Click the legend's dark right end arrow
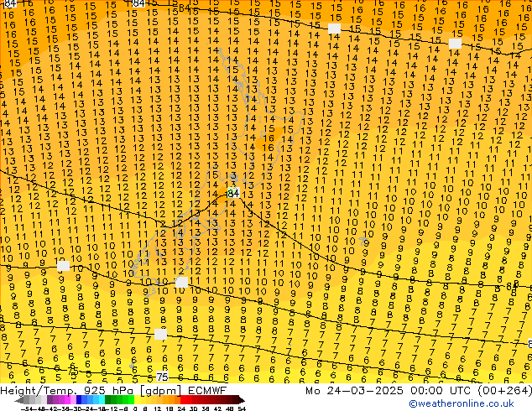Viewport: 532px width, 411px height. (x=242, y=400)
